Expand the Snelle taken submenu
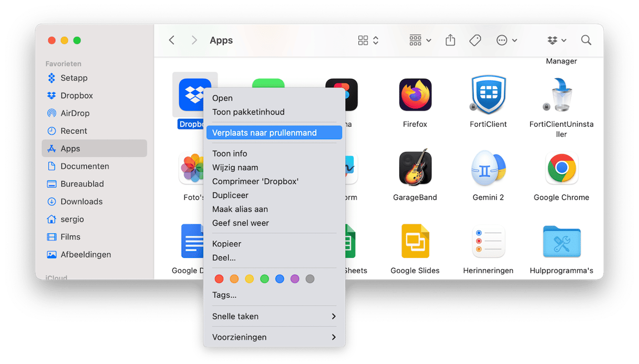Image resolution: width=639 pixels, height=364 pixels. [274, 316]
